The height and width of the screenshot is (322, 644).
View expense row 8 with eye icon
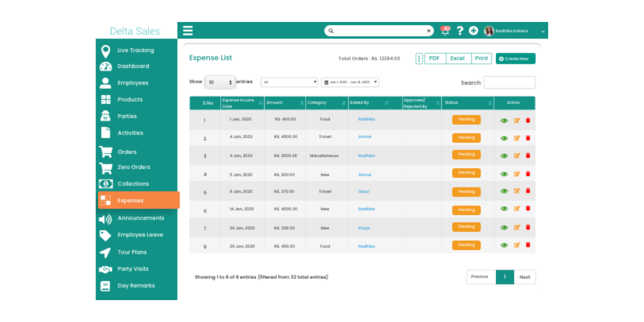coord(504,245)
